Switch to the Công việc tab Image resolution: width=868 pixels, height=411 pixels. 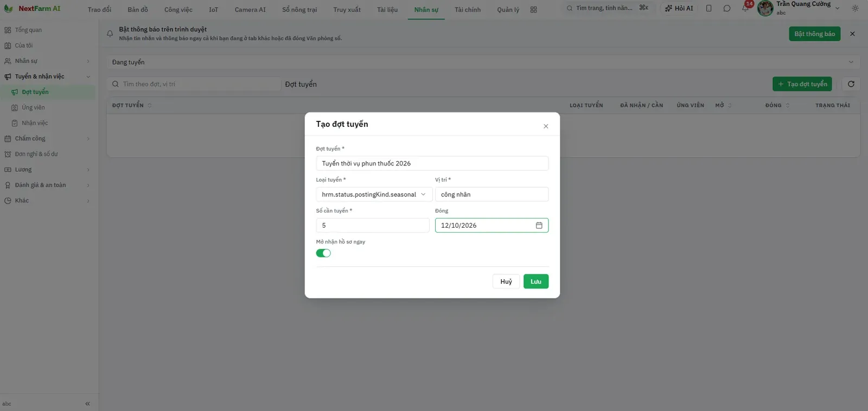click(178, 10)
